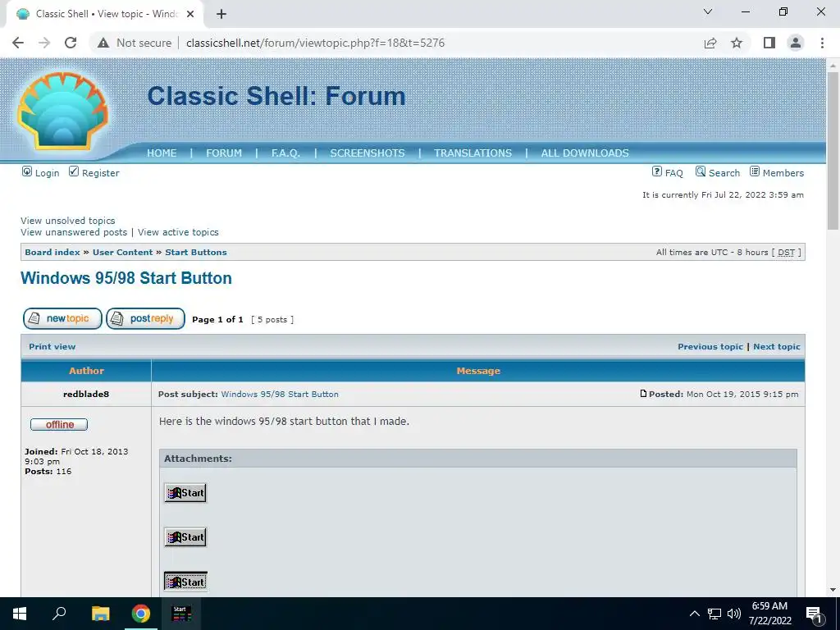This screenshot has width=840, height=630.
Task: Open the browser side panel icon
Action: click(769, 43)
